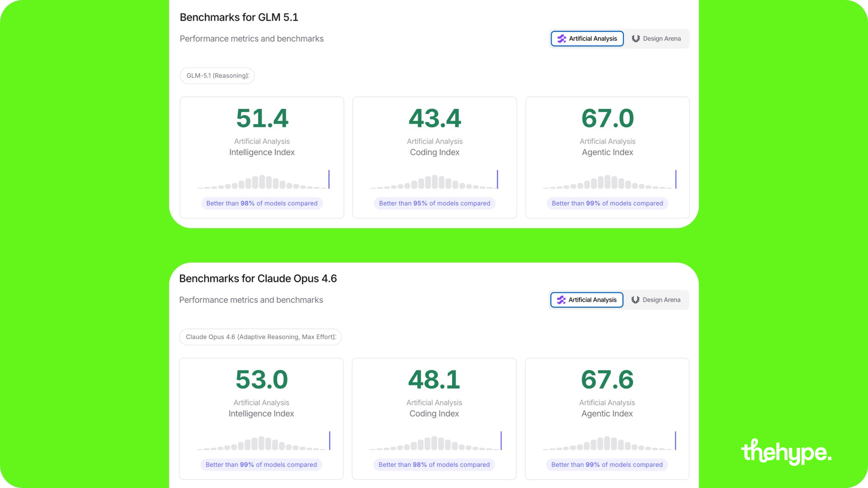This screenshot has height=488, width=868.
Task: Click distribution histogram under GLM 5.1 Coding Index
Action: (434, 180)
